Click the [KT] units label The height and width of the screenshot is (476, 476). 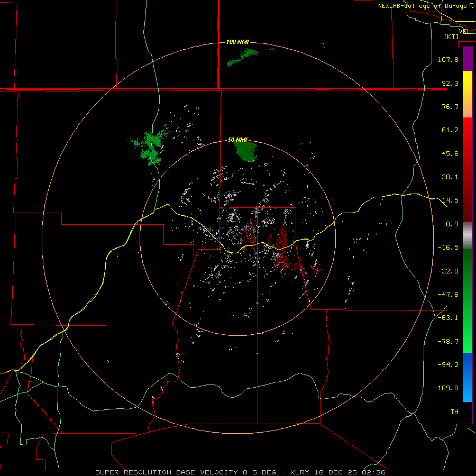click(452, 36)
